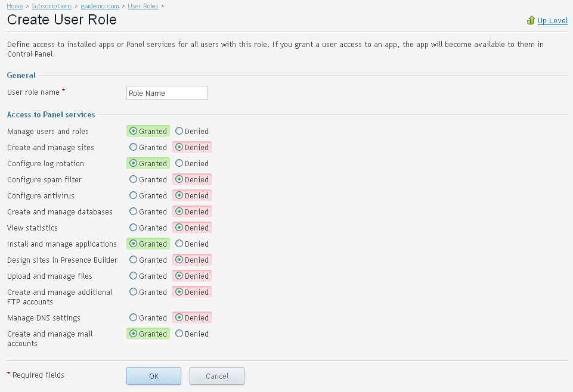
Task: Deny Manage users and roles
Action: click(179, 131)
